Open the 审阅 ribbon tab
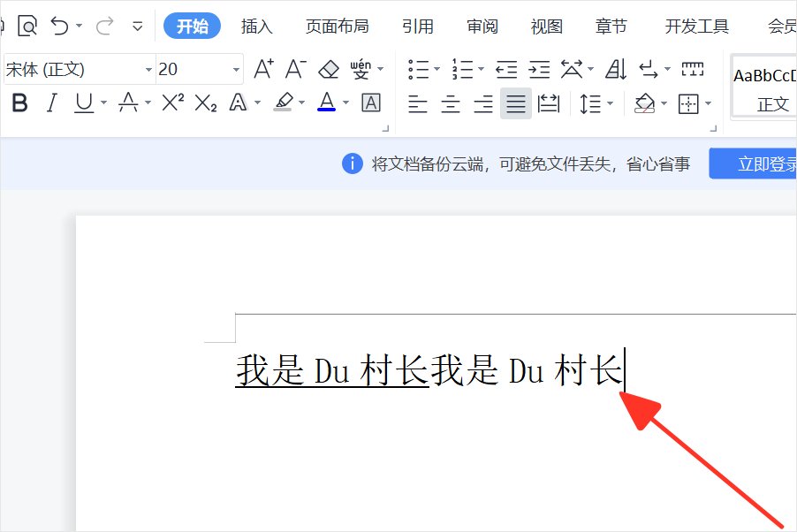Screen dimensions: 797x532 click(x=482, y=27)
